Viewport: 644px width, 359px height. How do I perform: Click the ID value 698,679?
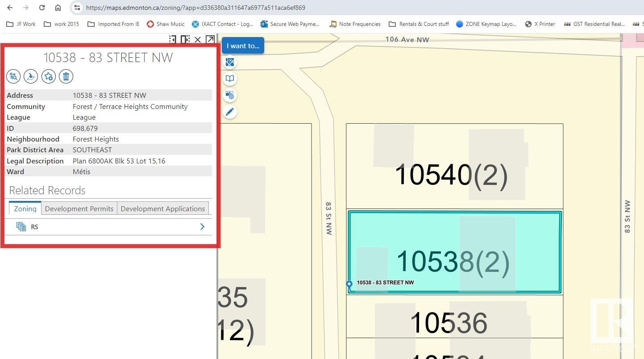(85, 128)
